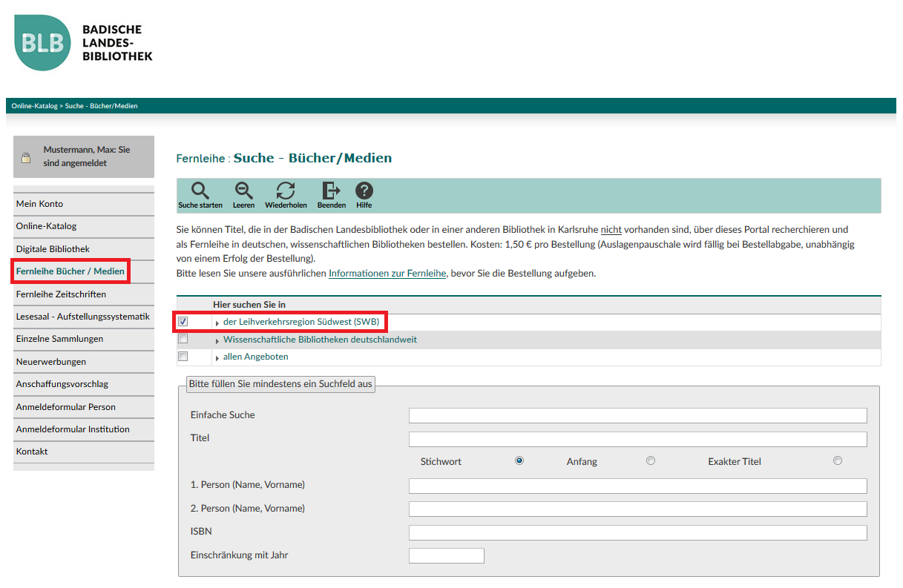
Task: Focus 2. Person (Name, Vorname) field
Action: 638,509
